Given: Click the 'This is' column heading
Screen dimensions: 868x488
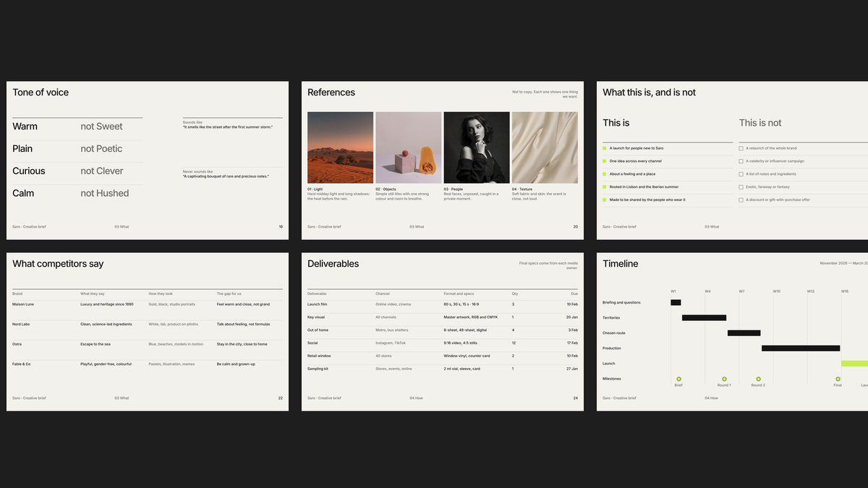Looking at the screenshot, I should (x=616, y=123).
